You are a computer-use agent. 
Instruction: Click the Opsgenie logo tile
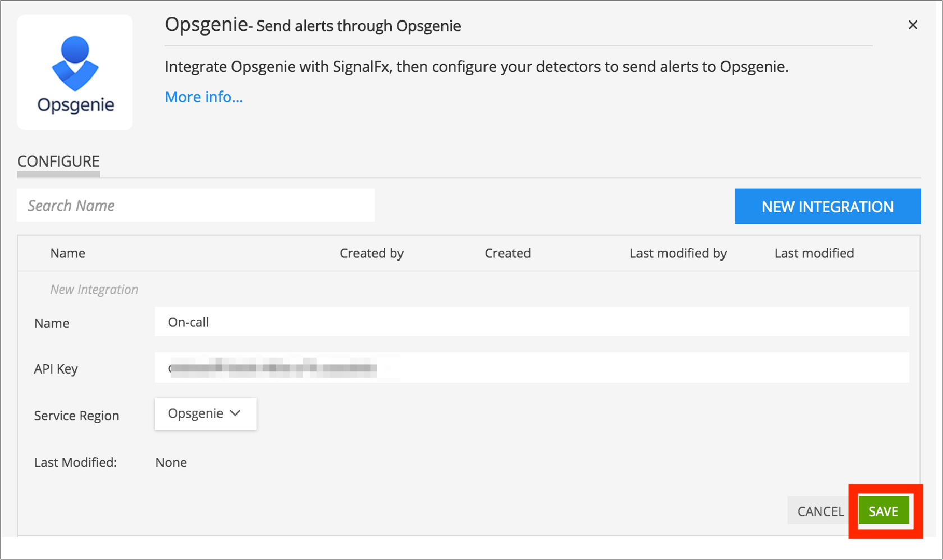tap(75, 72)
